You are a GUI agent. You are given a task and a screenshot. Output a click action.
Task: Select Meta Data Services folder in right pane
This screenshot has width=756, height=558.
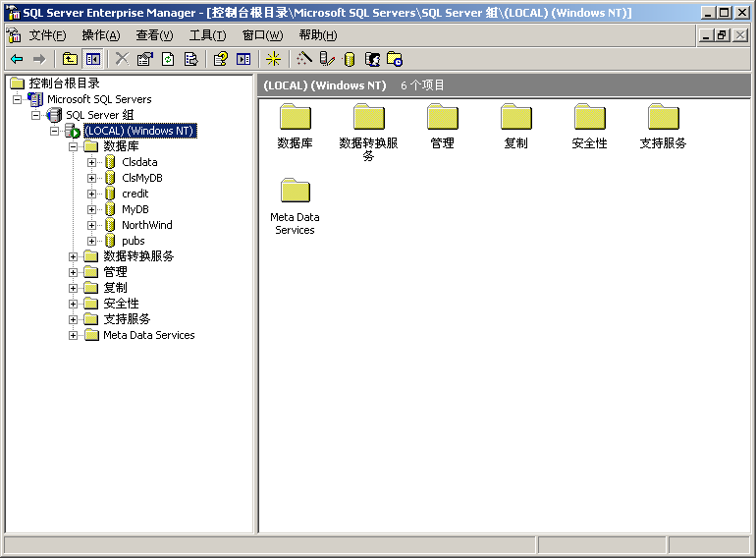[296, 207]
